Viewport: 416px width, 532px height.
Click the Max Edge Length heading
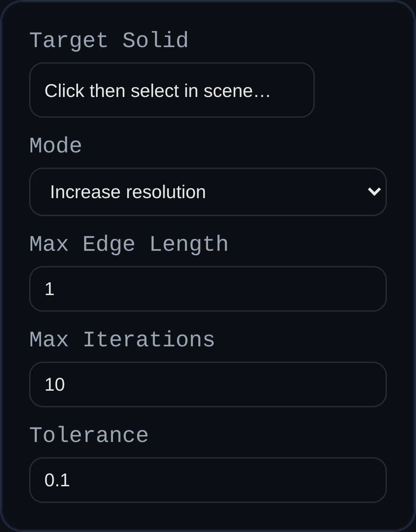[129, 243]
